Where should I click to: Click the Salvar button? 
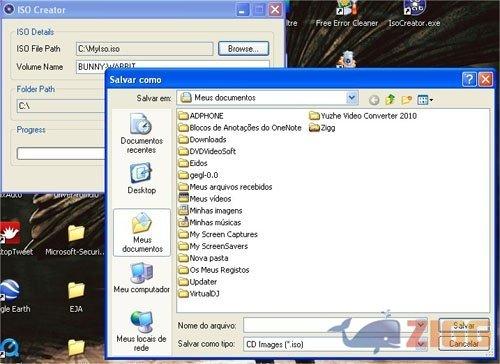pyautogui.click(x=464, y=325)
